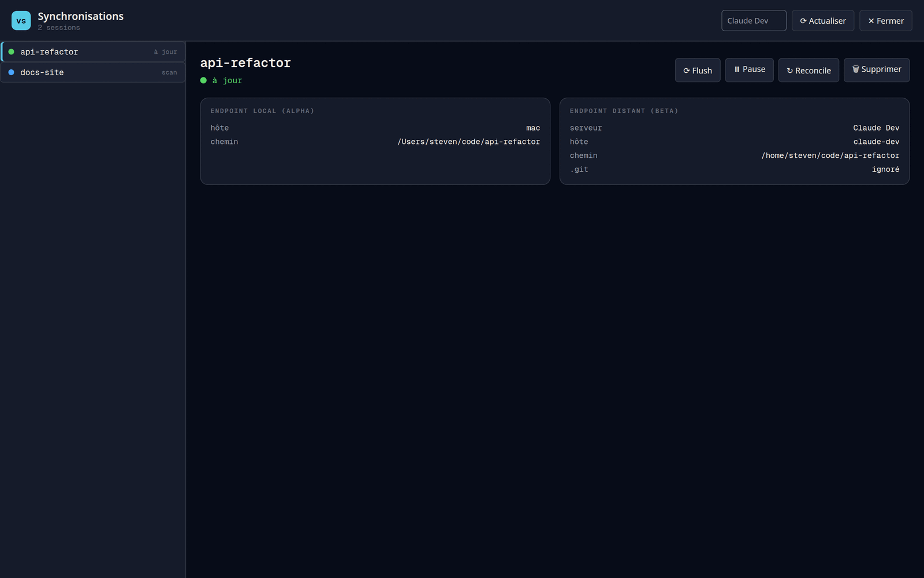Click the green status dot beside api-refactor row
The width and height of the screenshot is (924, 578).
pos(11,52)
